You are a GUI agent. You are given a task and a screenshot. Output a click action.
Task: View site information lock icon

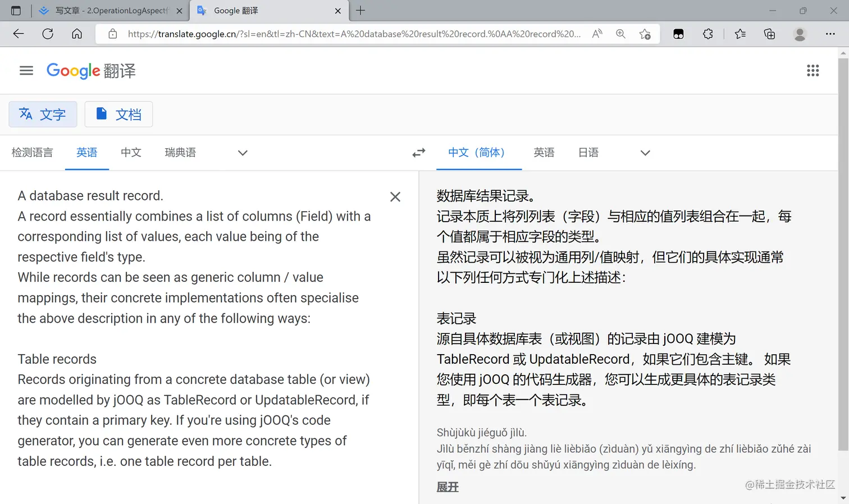113,34
